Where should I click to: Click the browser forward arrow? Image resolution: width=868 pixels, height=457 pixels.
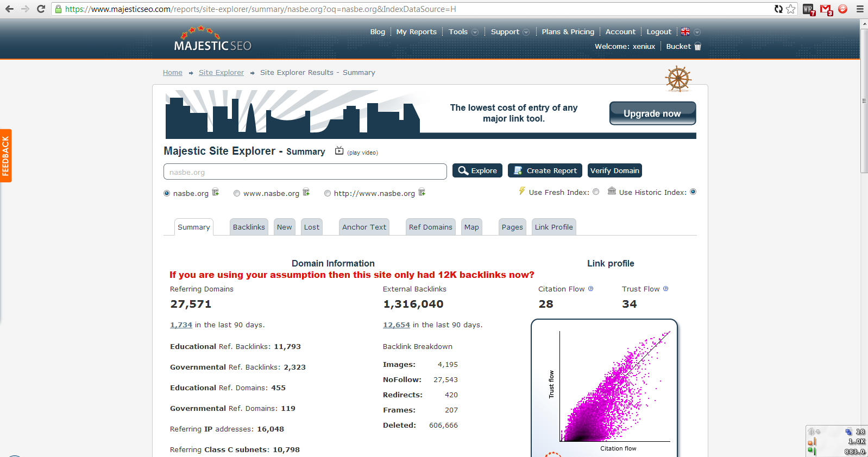25,9
